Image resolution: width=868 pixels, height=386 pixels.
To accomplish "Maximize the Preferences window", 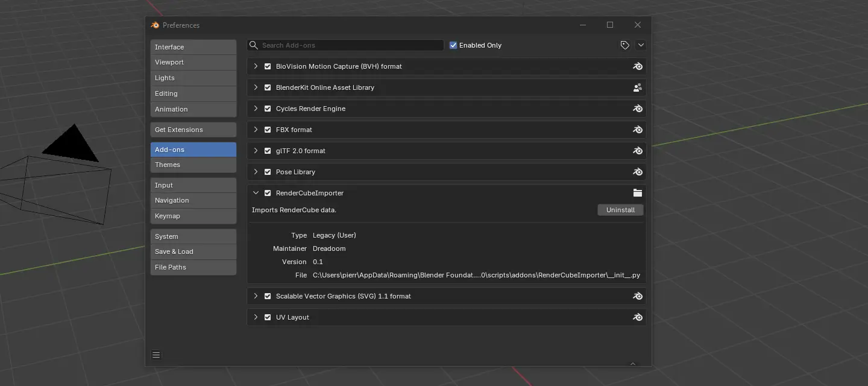I will 610,25.
